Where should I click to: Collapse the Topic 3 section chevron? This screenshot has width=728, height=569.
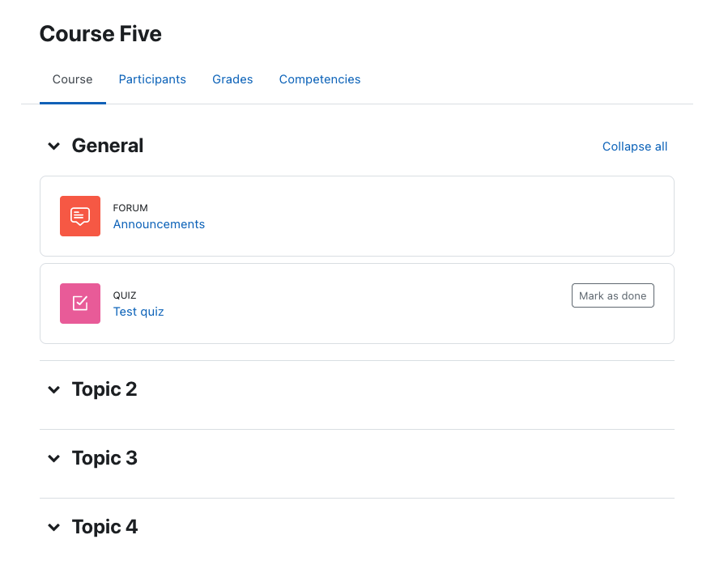point(54,459)
